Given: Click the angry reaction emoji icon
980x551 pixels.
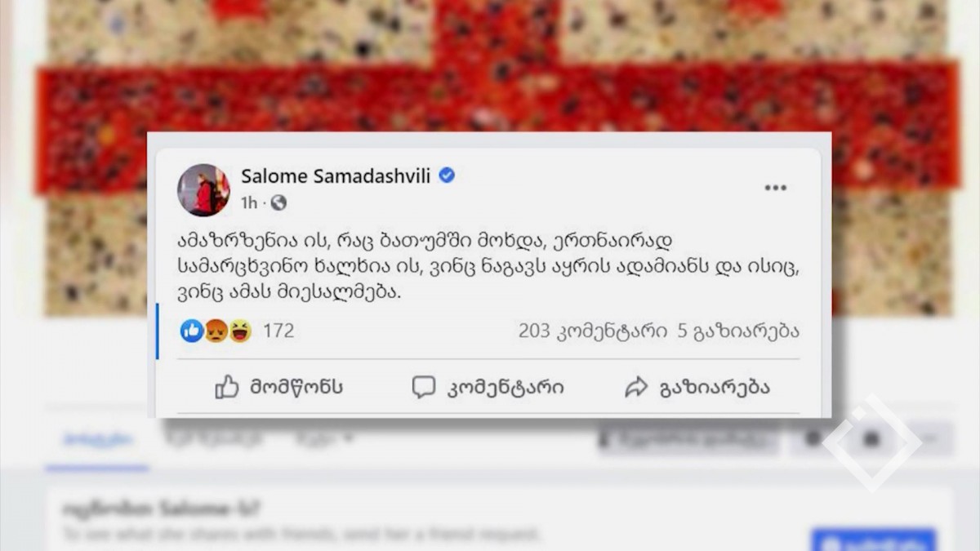Looking at the screenshot, I should (x=216, y=331).
